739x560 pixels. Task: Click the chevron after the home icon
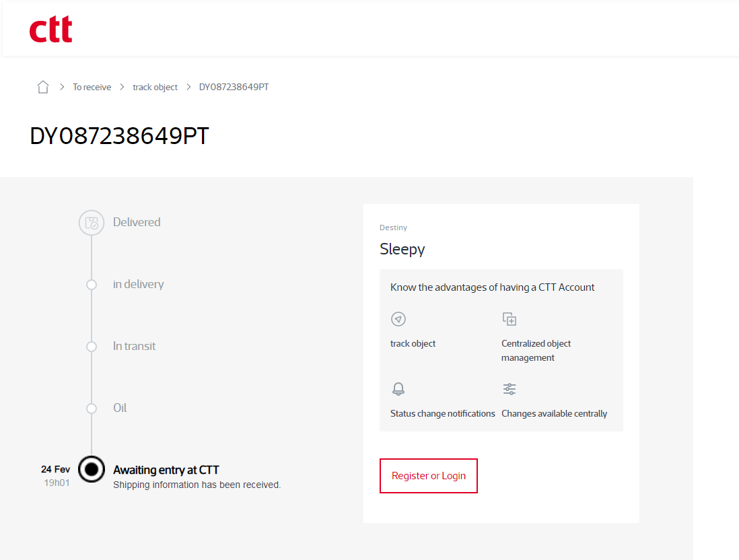[x=62, y=87]
